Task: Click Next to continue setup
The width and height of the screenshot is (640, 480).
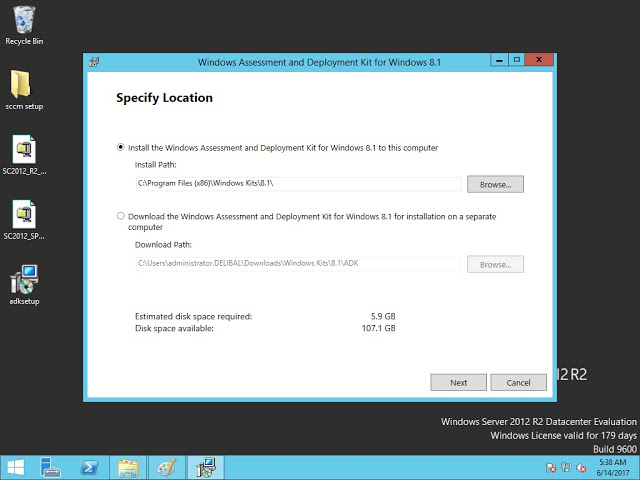Action: click(458, 382)
